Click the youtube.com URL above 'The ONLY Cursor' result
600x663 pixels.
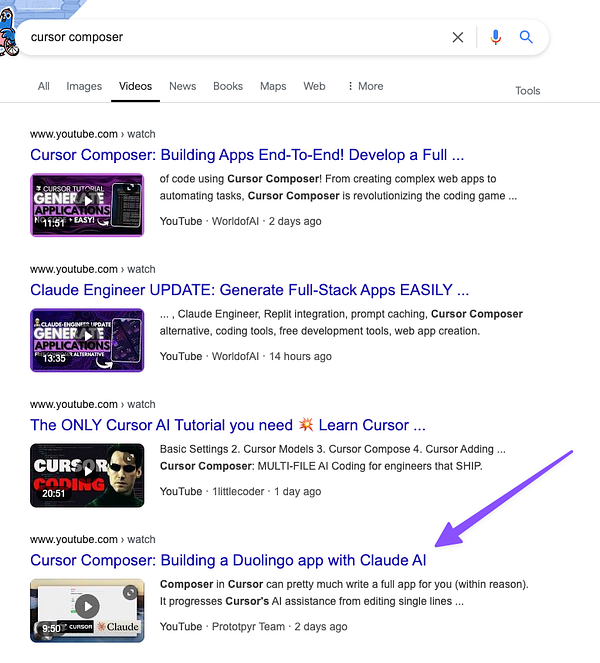pyautogui.click(x=93, y=404)
